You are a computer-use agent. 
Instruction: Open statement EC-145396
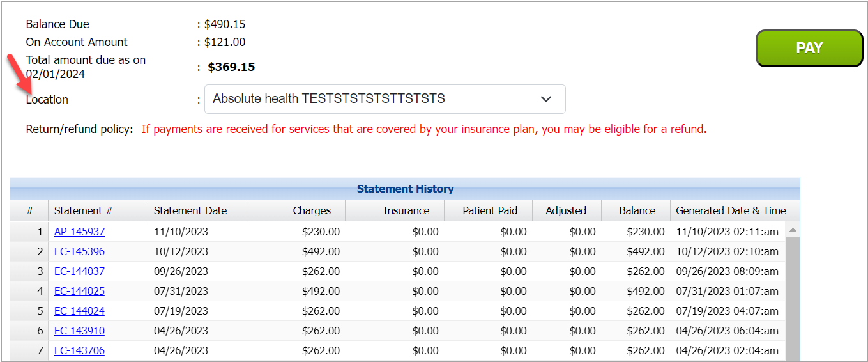[x=79, y=251]
